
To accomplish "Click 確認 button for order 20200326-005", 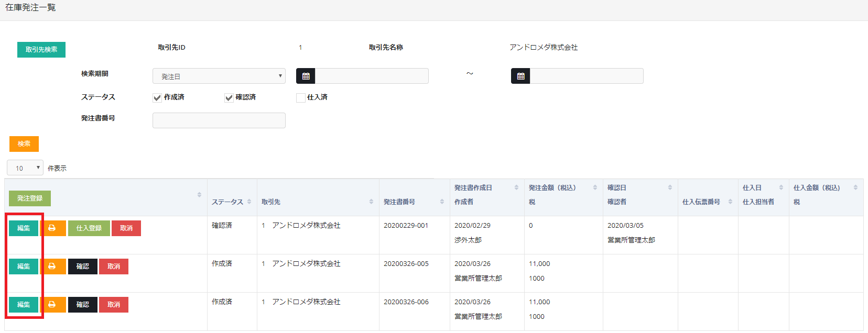I will pyautogui.click(x=83, y=267).
